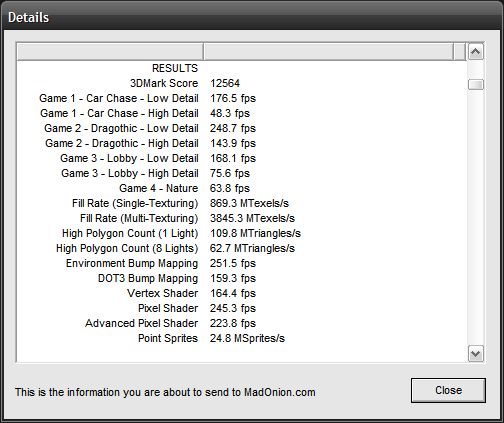
Task: Click the scroll down arrow button
Action: click(475, 354)
